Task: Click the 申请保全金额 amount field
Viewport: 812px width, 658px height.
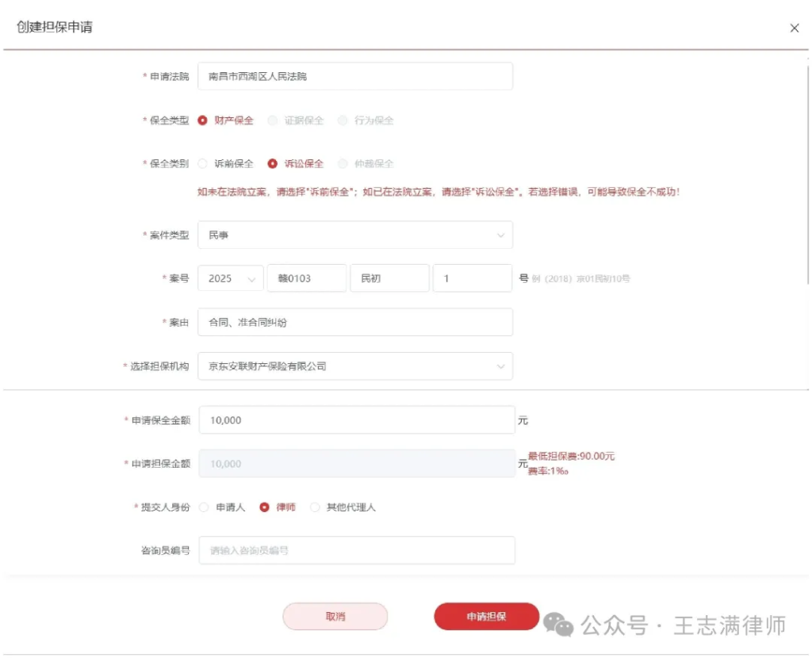Action: tap(355, 420)
